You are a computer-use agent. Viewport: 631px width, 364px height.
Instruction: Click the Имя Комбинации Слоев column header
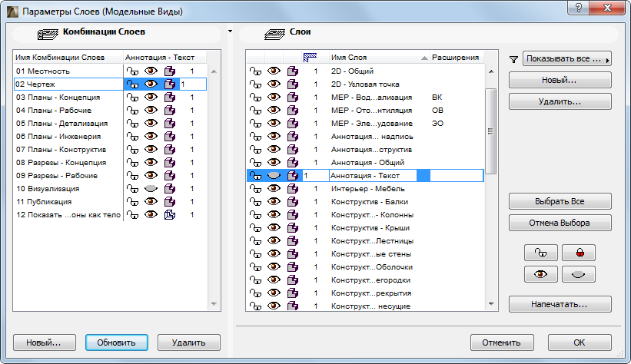[x=68, y=57]
